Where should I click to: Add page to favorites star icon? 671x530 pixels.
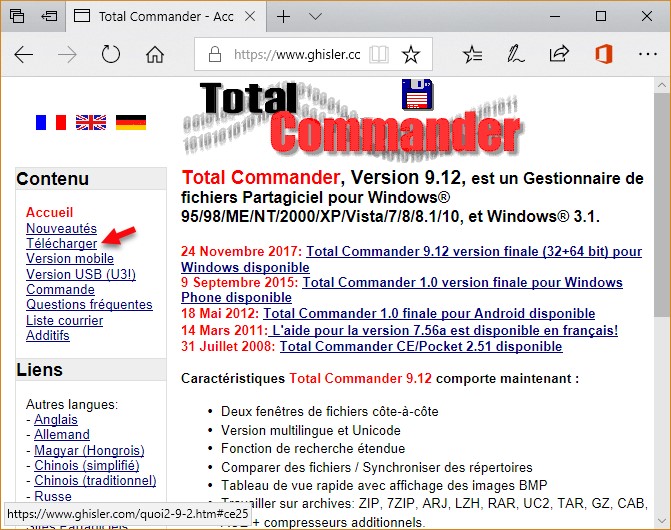click(x=411, y=54)
